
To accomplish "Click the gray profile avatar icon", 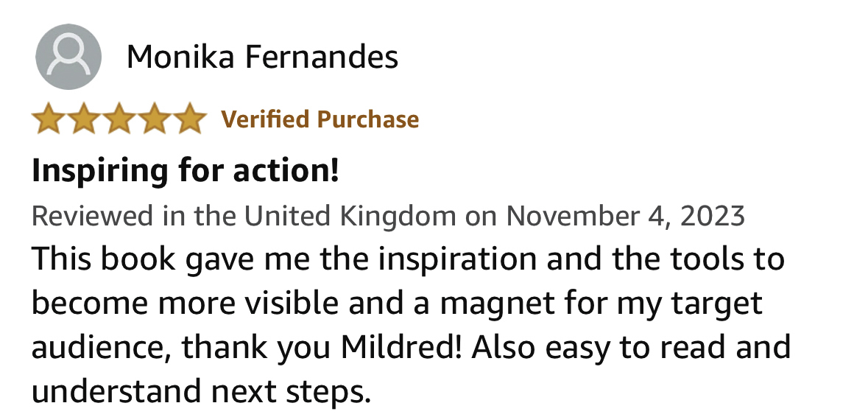I will [68, 57].
